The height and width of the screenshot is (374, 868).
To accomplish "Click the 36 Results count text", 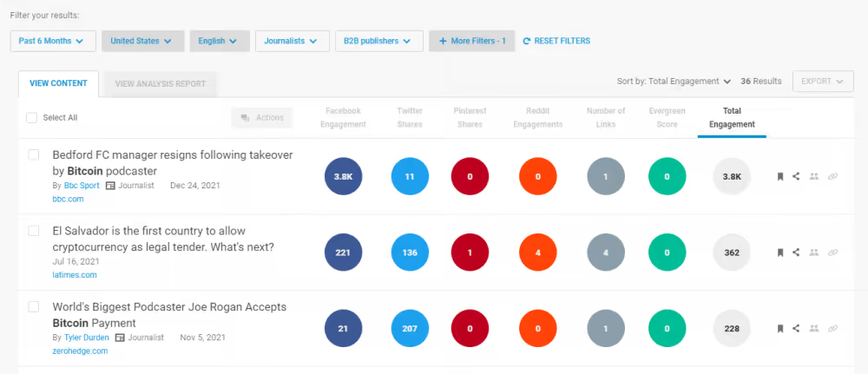I will pos(761,82).
